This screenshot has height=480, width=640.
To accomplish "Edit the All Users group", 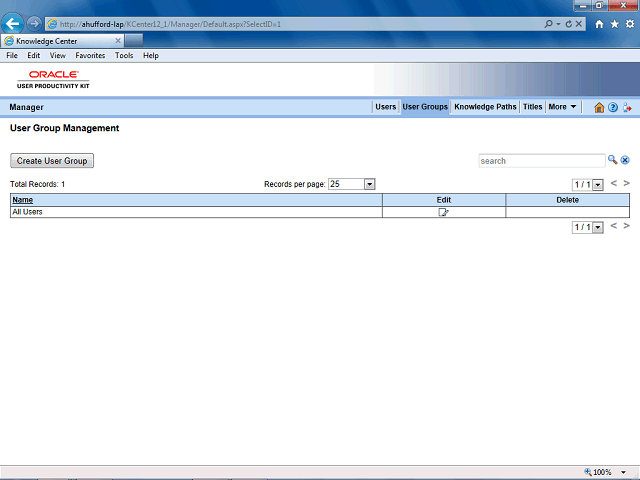I will tap(443, 212).
